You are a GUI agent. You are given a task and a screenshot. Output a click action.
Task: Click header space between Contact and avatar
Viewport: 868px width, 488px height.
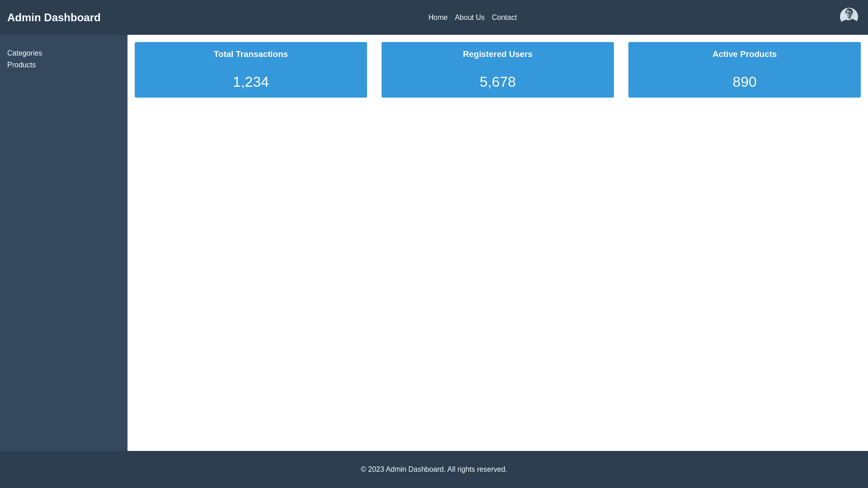(678, 18)
